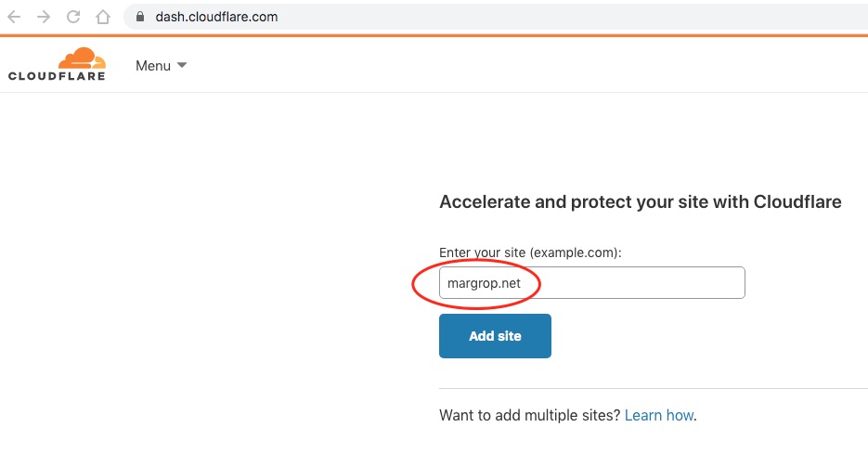Focus the margrop.net text in site field
868x466 pixels.
484,283
